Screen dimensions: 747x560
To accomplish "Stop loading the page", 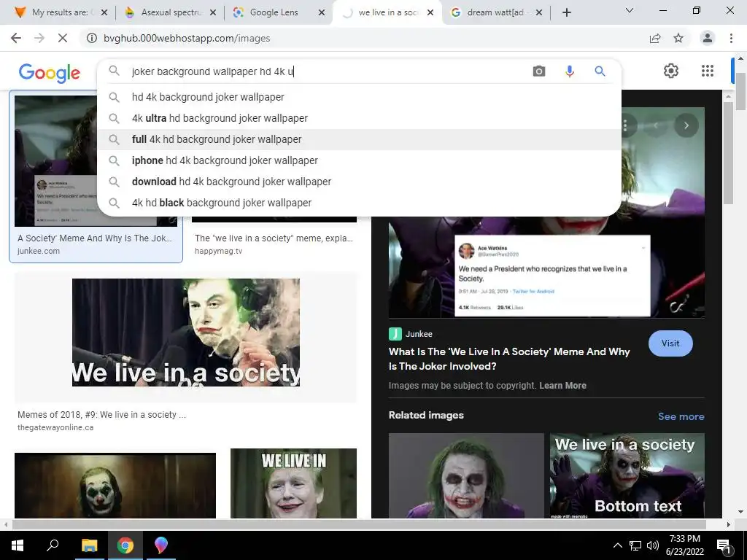I will point(63,38).
